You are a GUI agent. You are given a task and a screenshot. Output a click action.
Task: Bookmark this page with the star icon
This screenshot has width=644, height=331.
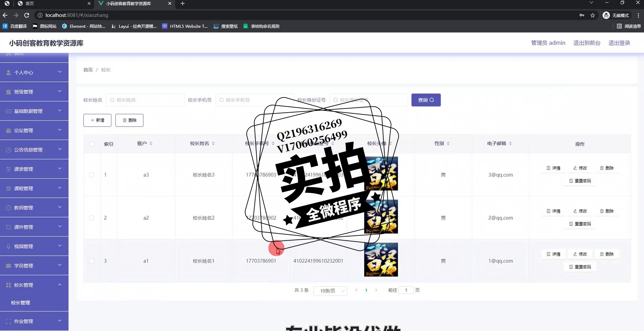coord(593,15)
